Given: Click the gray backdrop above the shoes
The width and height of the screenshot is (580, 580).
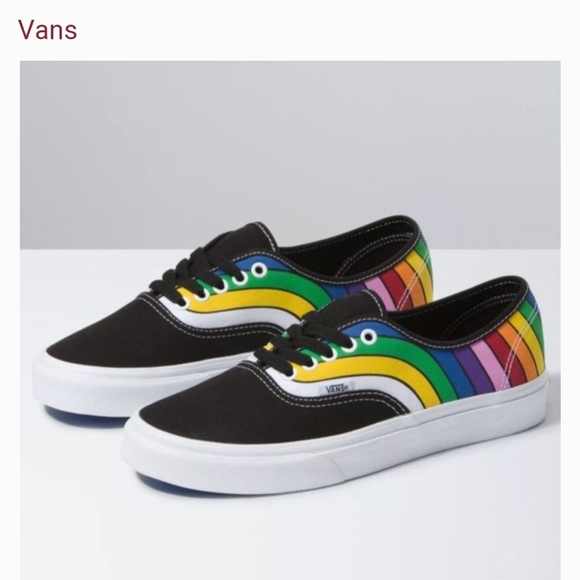Looking at the screenshot, I should (290, 148).
